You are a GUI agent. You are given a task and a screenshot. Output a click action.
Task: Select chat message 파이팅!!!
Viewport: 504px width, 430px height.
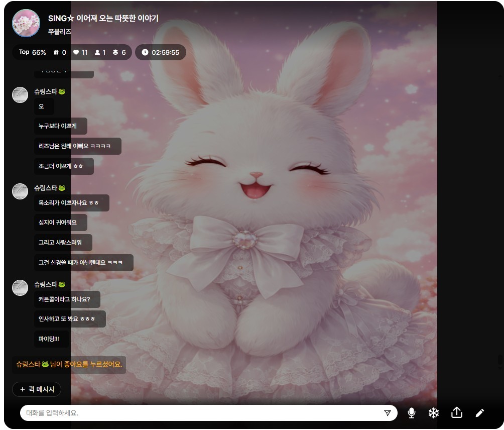(x=52, y=339)
